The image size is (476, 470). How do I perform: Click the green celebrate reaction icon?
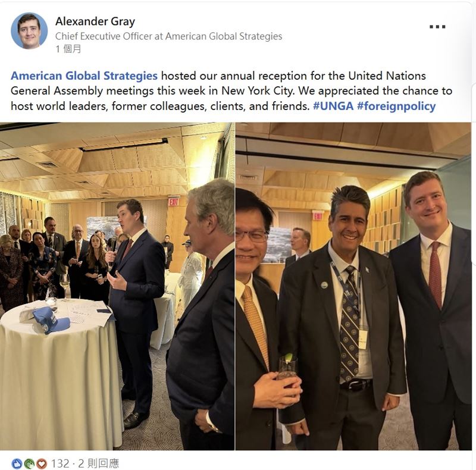pyautogui.click(x=29, y=463)
